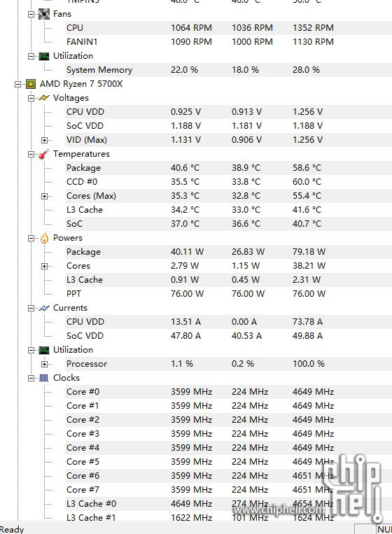Click the Temperatures thermometer icon
Screen dimensions: 392x534
coord(44,154)
